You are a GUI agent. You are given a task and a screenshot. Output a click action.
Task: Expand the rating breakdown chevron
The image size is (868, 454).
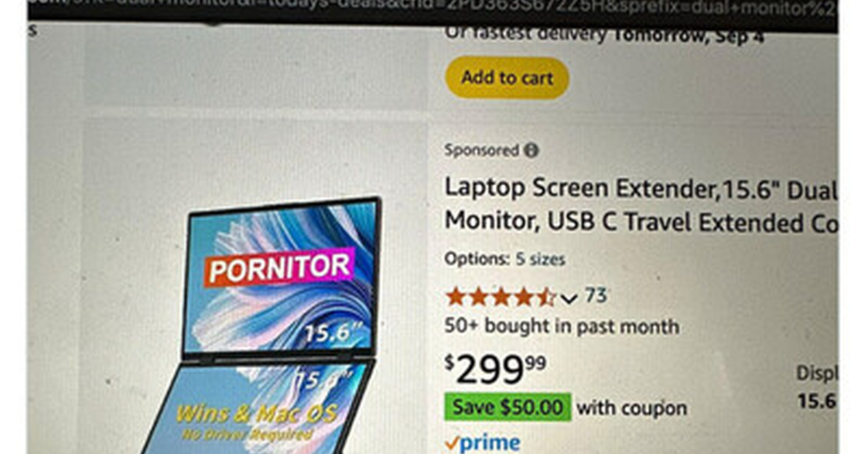569,298
